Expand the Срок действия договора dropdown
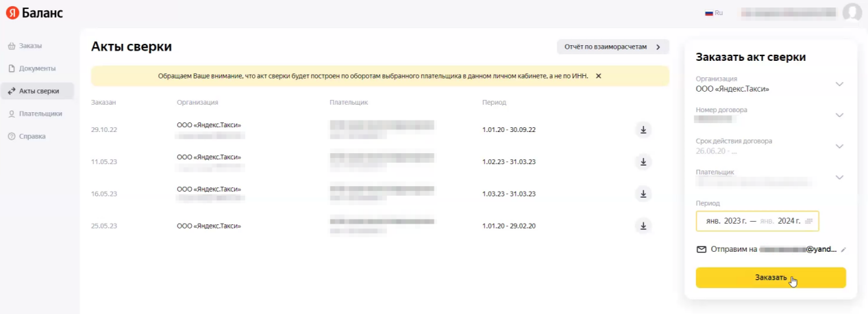Screen dimensions: 868x314 tap(839, 146)
